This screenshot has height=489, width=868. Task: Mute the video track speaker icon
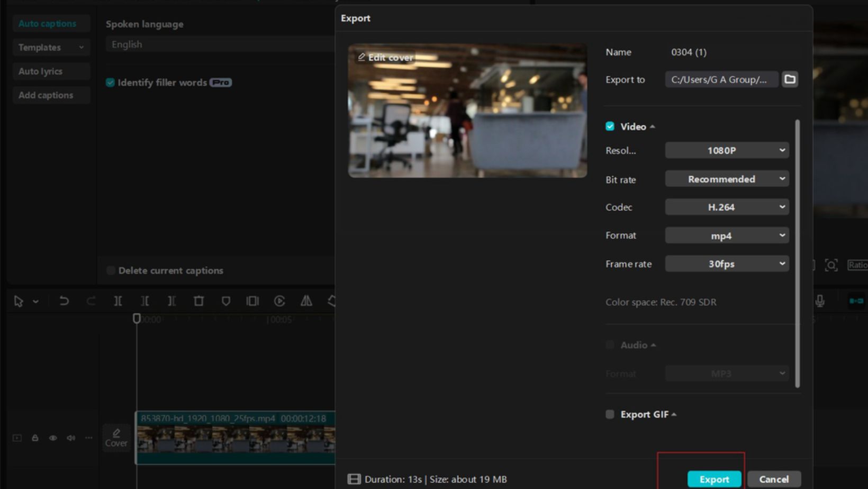pyautogui.click(x=71, y=438)
